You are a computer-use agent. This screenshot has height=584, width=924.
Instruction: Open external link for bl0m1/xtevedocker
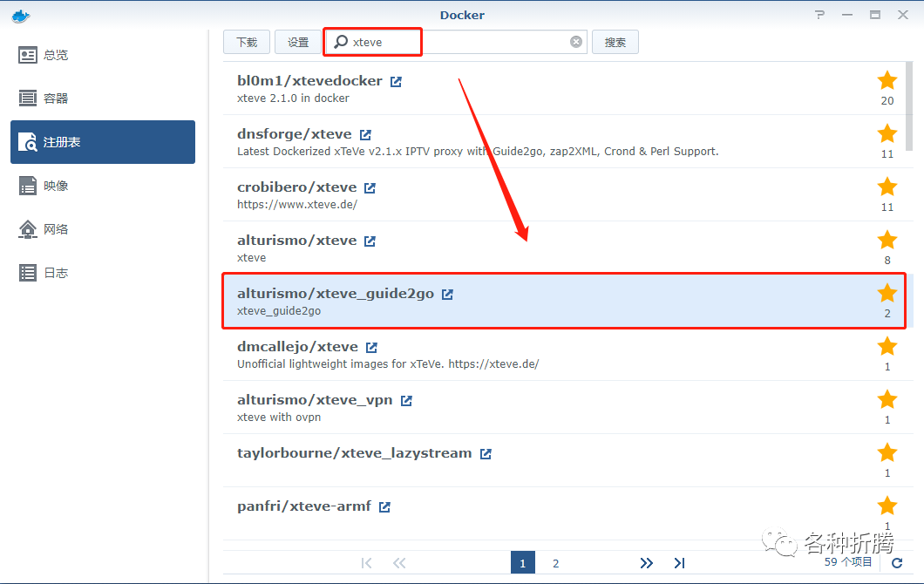(396, 81)
